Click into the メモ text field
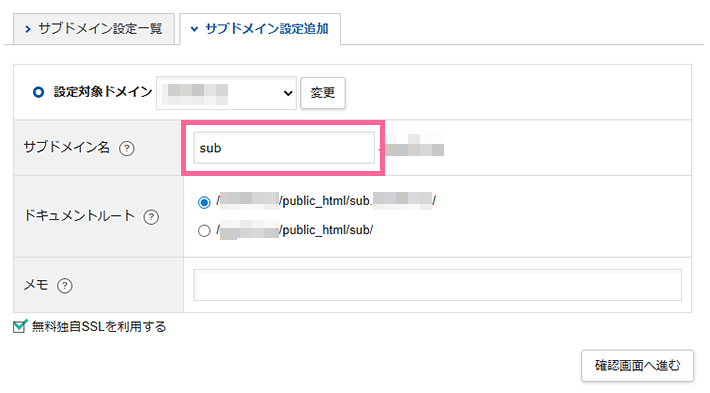Viewport: 710px width, 393px height. [x=437, y=285]
